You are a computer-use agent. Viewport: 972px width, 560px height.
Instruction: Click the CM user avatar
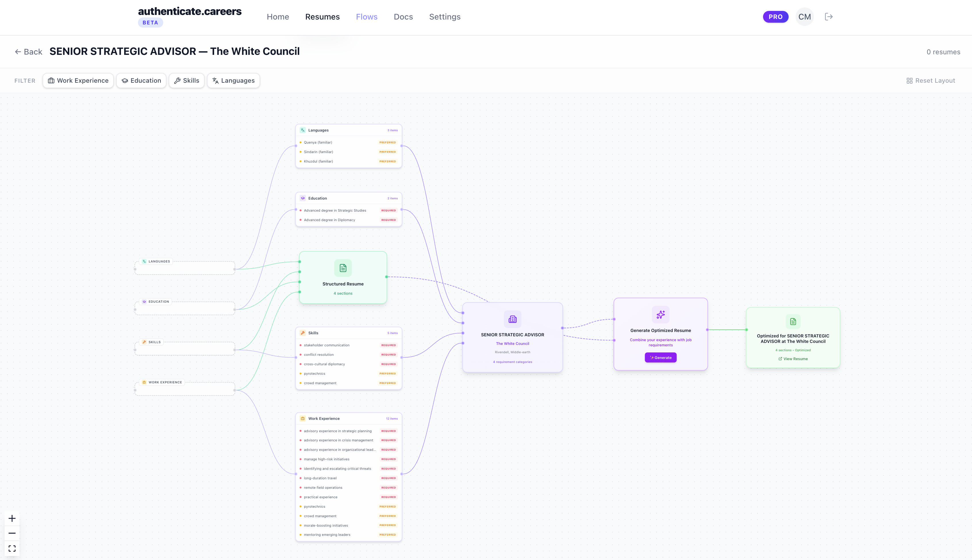804,17
